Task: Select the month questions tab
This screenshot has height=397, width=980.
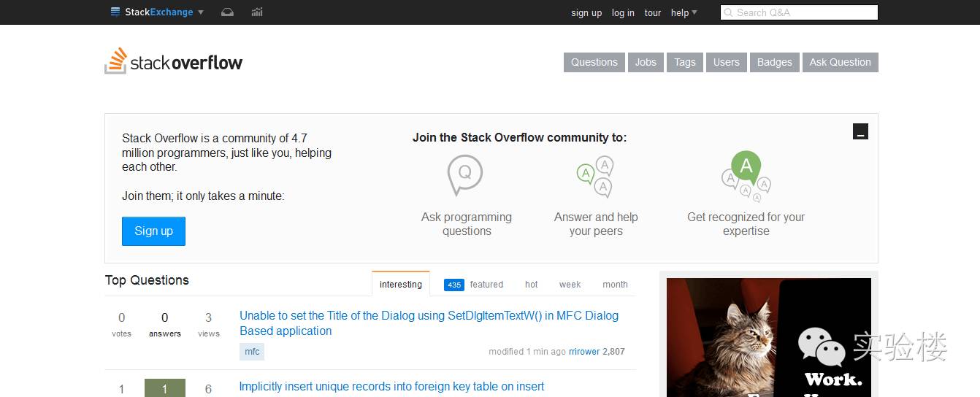Action: pyautogui.click(x=615, y=285)
